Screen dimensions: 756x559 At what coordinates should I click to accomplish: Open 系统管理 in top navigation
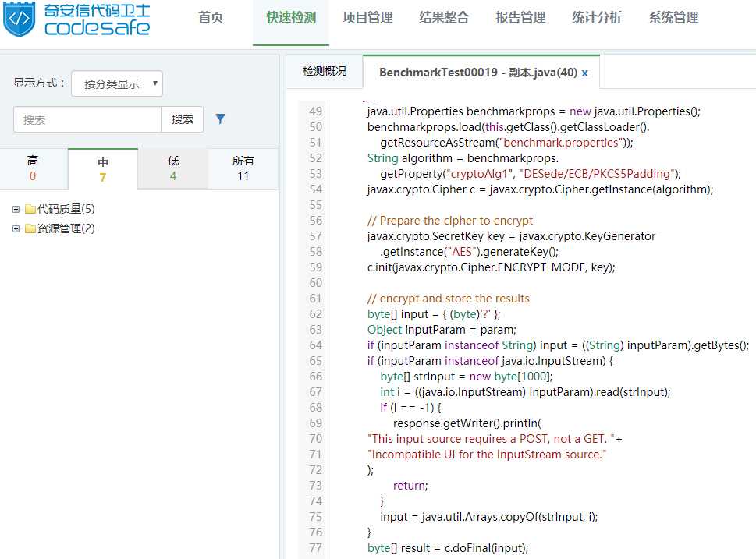673,18
